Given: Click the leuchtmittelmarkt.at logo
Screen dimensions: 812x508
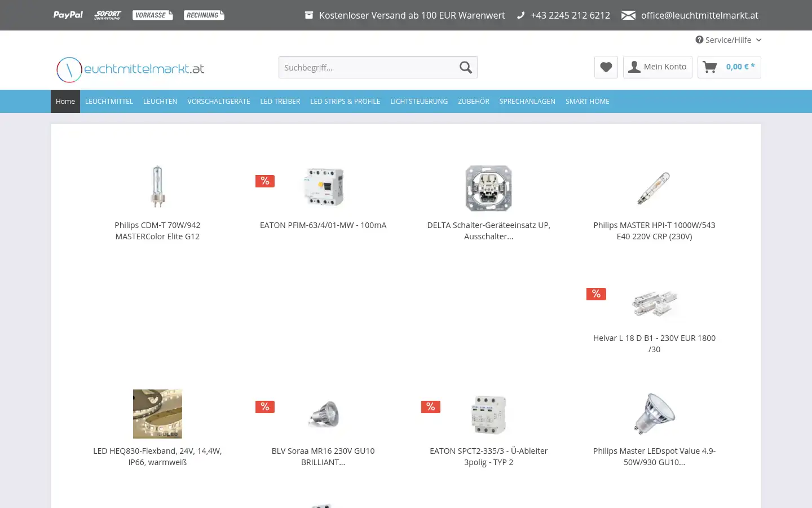Looking at the screenshot, I should [130, 69].
